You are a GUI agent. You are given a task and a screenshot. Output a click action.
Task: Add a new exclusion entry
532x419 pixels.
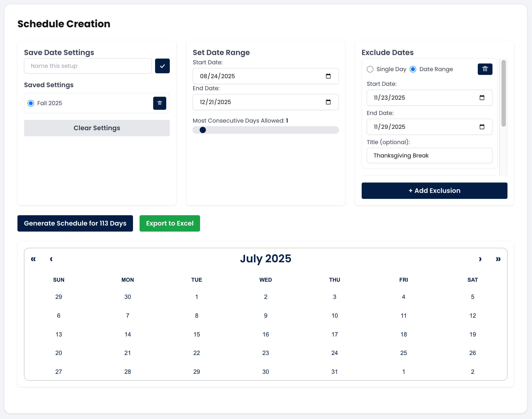434,190
